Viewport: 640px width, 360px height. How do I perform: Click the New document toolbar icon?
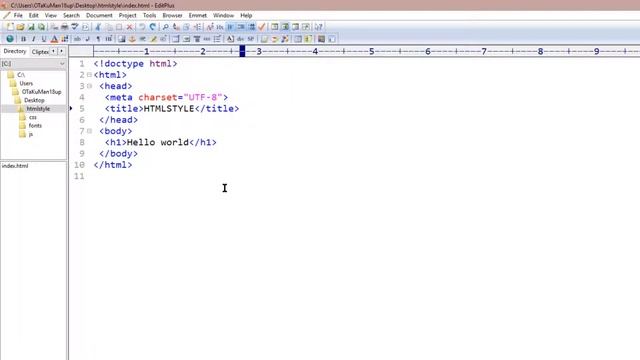tap(10, 27)
